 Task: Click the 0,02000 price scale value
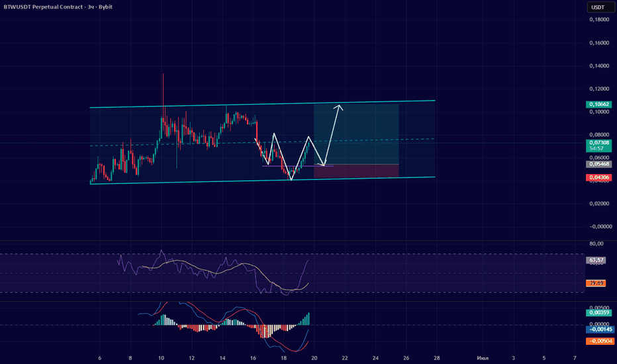[600, 203]
